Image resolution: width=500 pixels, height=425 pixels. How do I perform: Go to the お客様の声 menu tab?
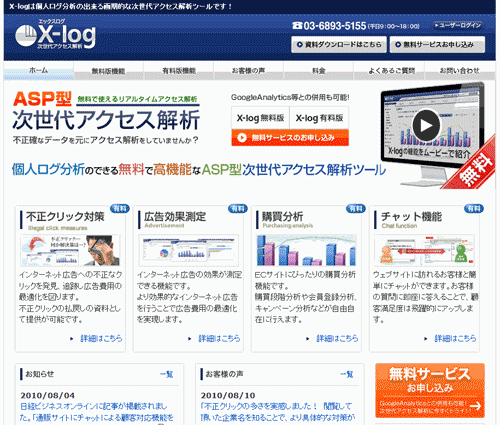[x=249, y=71]
